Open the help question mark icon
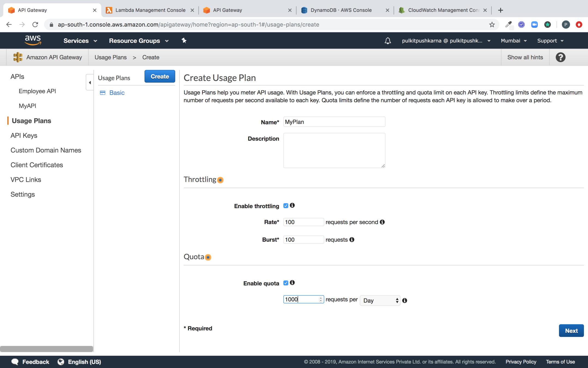Viewport: 588px width, 368px height. [x=561, y=57]
